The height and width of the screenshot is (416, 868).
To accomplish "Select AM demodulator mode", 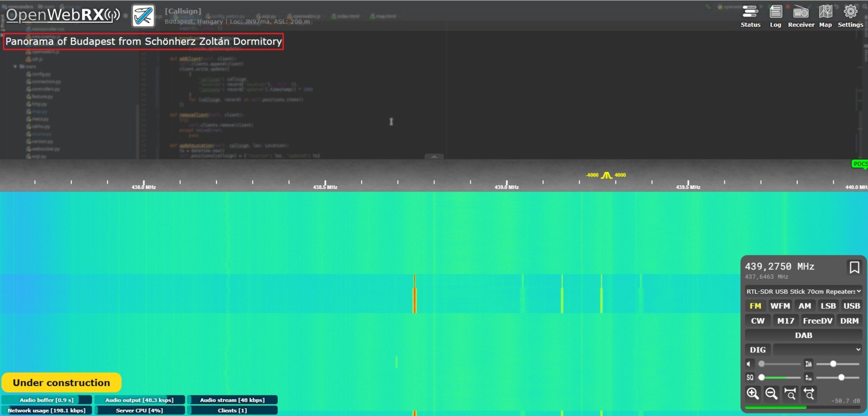I will pyautogui.click(x=805, y=306).
